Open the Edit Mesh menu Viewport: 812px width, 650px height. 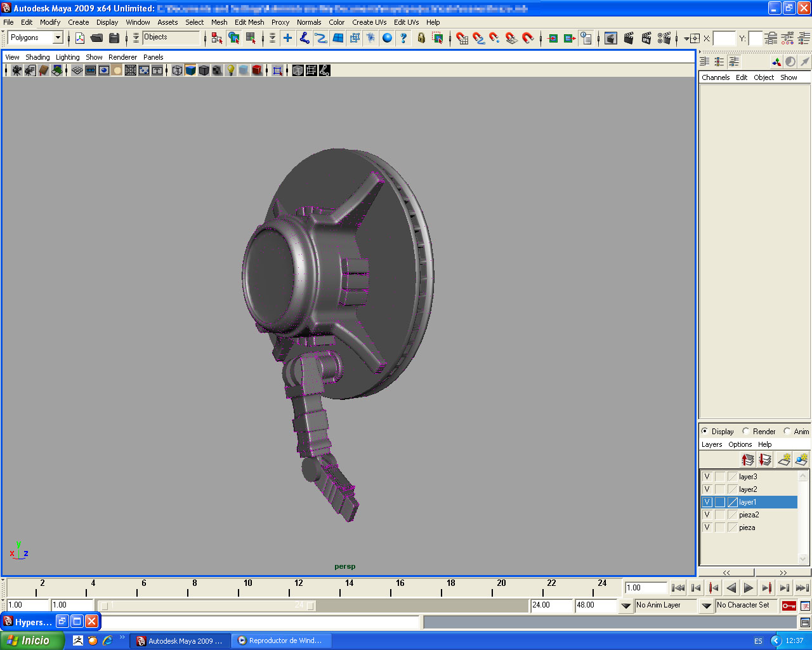click(x=249, y=22)
